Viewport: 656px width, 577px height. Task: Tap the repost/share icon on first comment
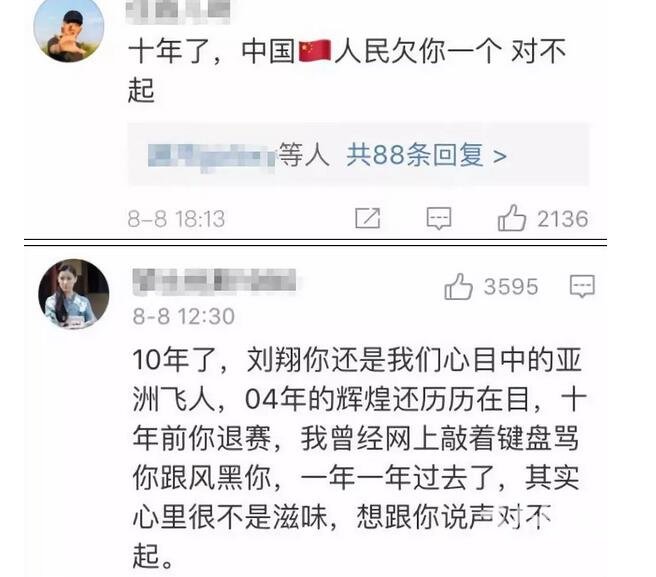click(367, 218)
